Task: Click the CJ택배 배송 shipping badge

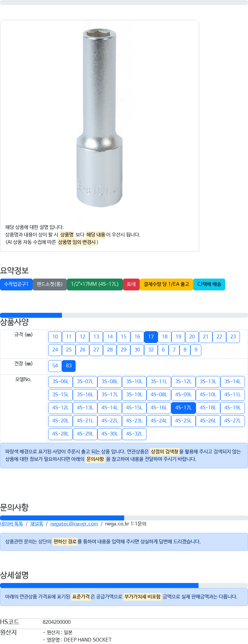Action: (x=209, y=284)
